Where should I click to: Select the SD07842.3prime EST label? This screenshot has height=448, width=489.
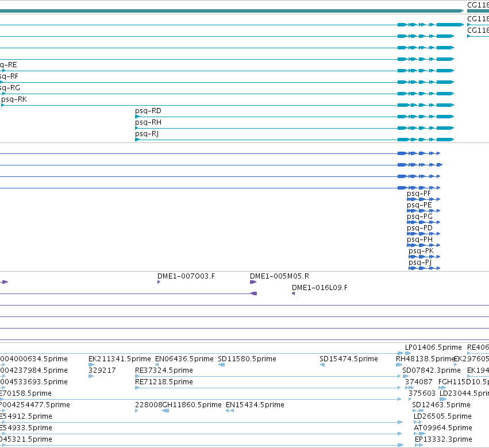coord(432,370)
